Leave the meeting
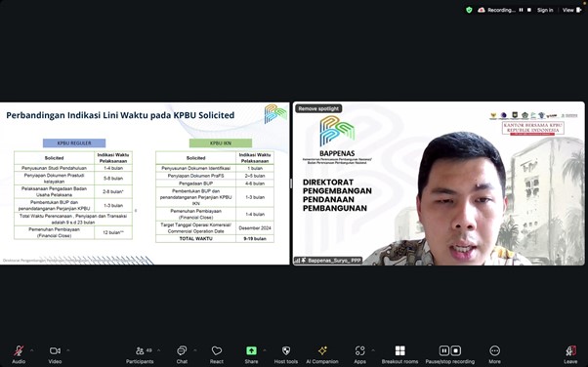Viewport: 588px width, 367px height. [x=570, y=350]
